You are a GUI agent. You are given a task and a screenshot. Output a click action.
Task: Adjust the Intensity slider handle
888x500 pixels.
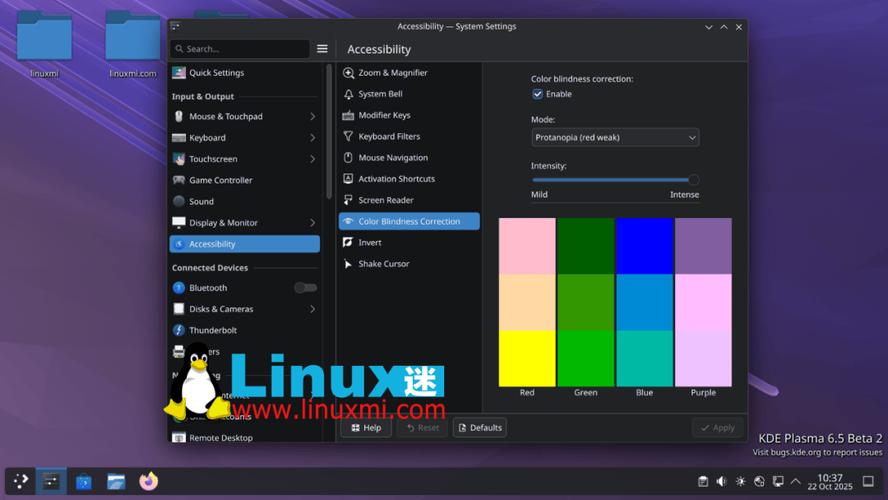(x=693, y=180)
